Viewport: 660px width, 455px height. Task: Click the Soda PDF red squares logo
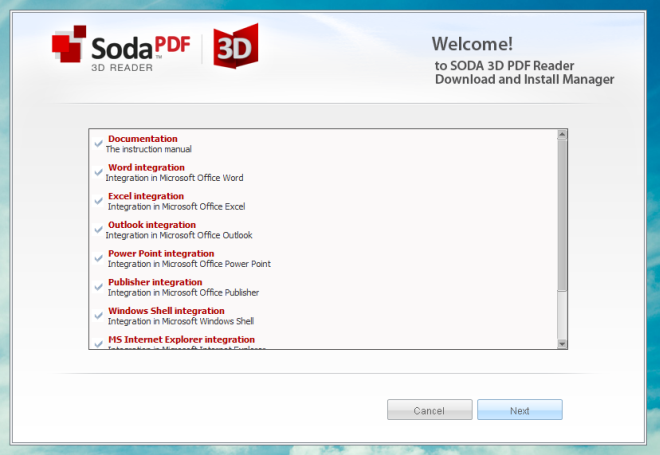[x=69, y=44]
